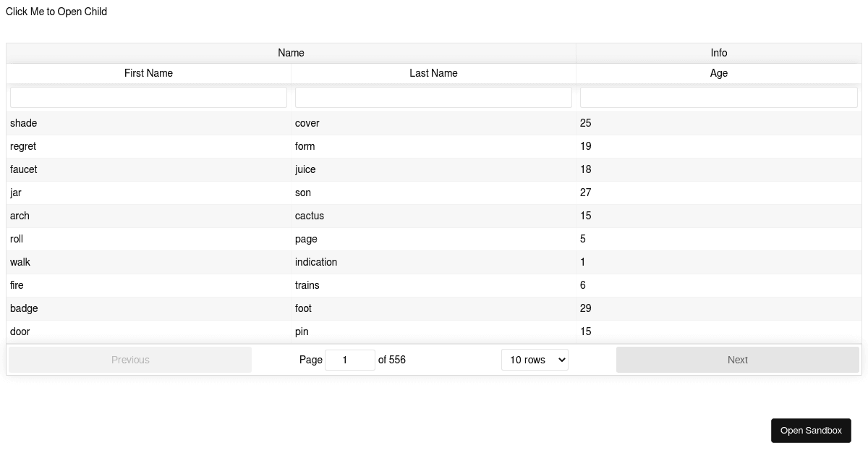
Task: Click the First Name filter input field
Action: pos(148,97)
